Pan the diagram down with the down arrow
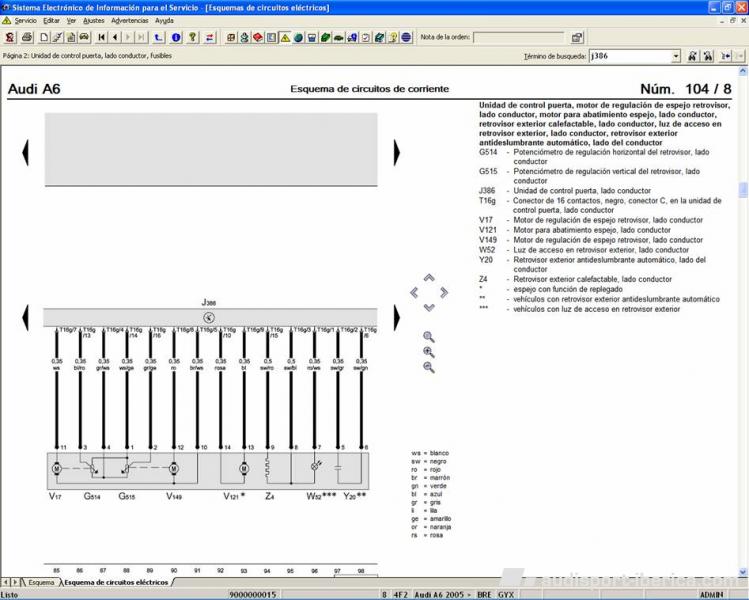 pyautogui.click(x=429, y=307)
